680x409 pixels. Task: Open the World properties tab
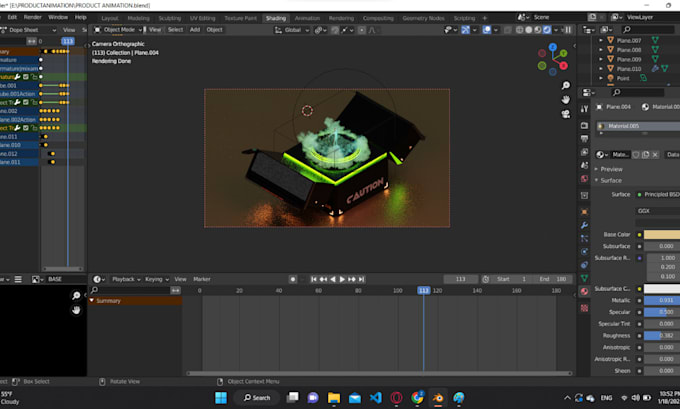(584, 179)
